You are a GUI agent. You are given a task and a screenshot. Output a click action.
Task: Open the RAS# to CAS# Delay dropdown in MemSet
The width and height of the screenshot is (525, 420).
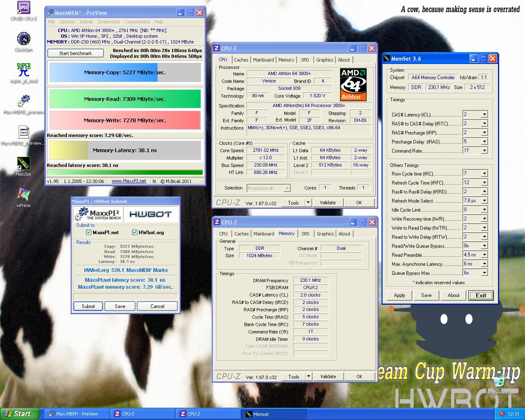tap(484, 123)
